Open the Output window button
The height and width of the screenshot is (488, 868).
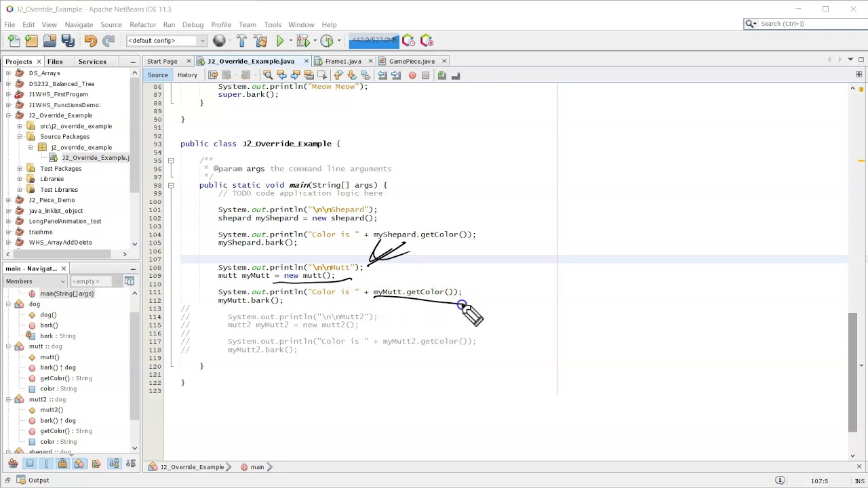[x=33, y=480]
